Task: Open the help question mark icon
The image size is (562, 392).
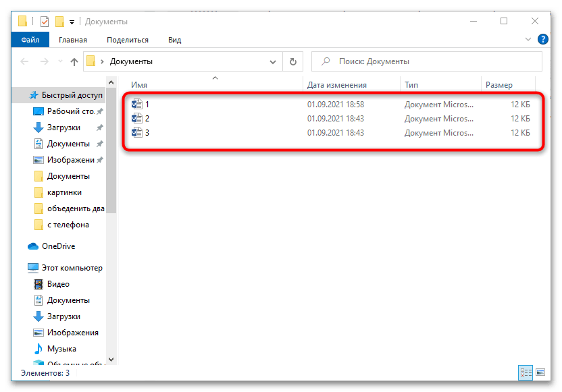Action: (x=542, y=40)
